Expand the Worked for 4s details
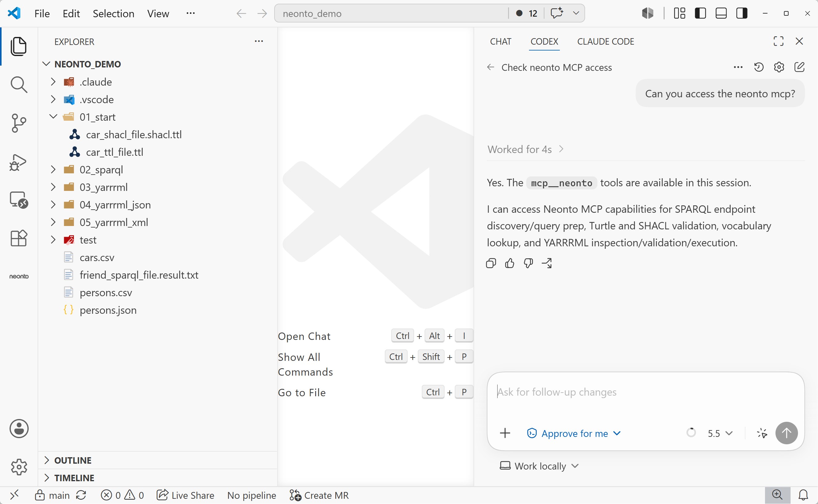 pos(525,149)
